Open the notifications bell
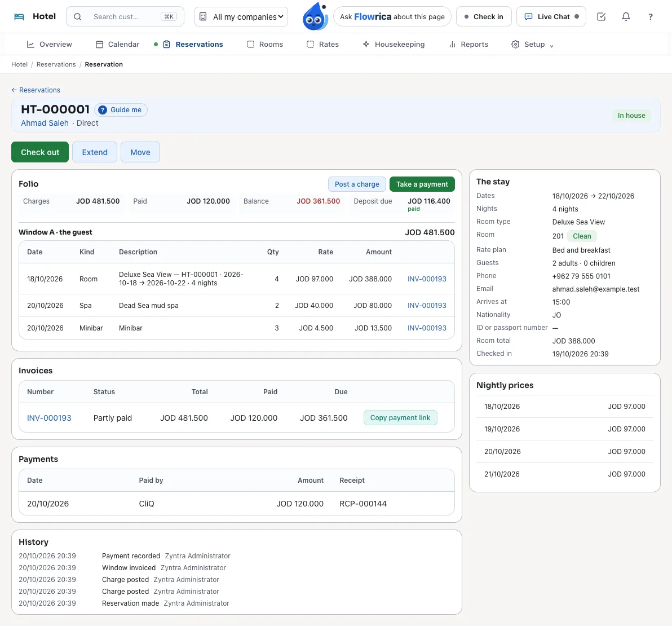The width and height of the screenshot is (672, 626). pos(626,17)
